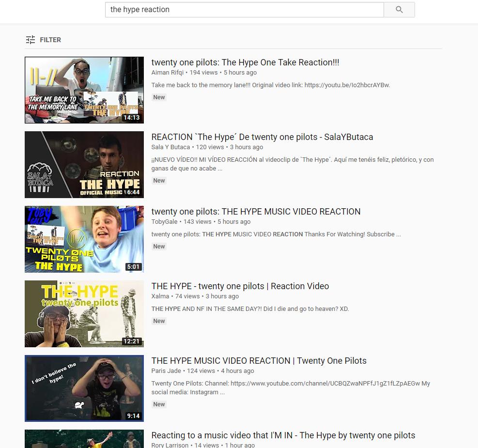Click description starting 'Twenty One Pilots: Channel:'
The height and width of the screenshot is (448, 478).
pos(291,387)
